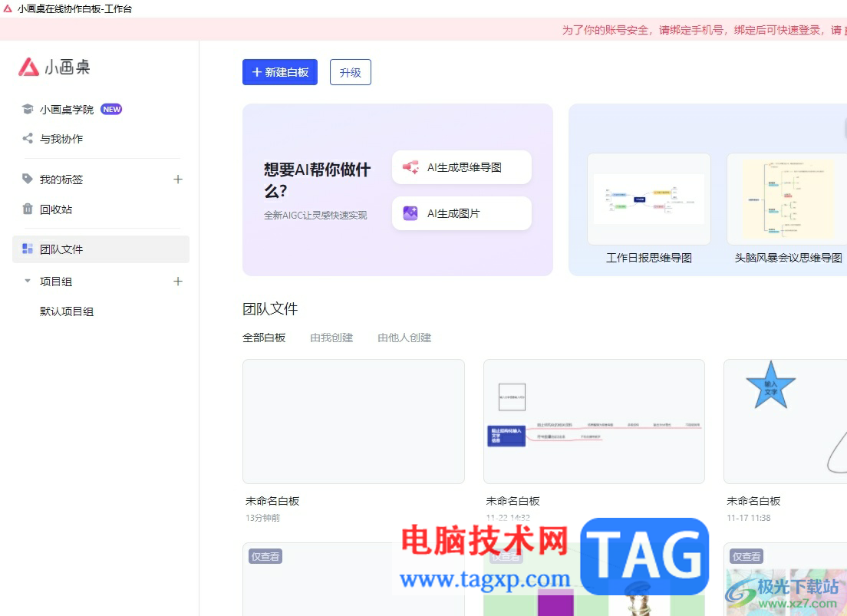Add a new 项目组 with plus icon
Image resolution: width=847 pixels, height=616 pixels.
[x=178, y=281]
